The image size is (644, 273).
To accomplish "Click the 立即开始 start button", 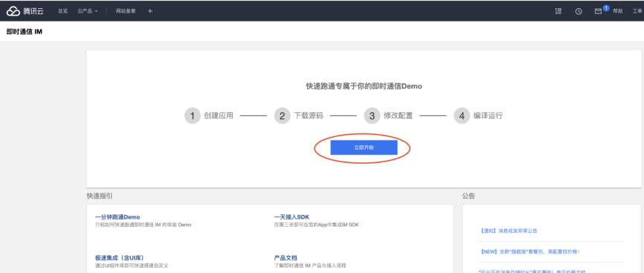I will pyautogui.click(x=364, y=147).
